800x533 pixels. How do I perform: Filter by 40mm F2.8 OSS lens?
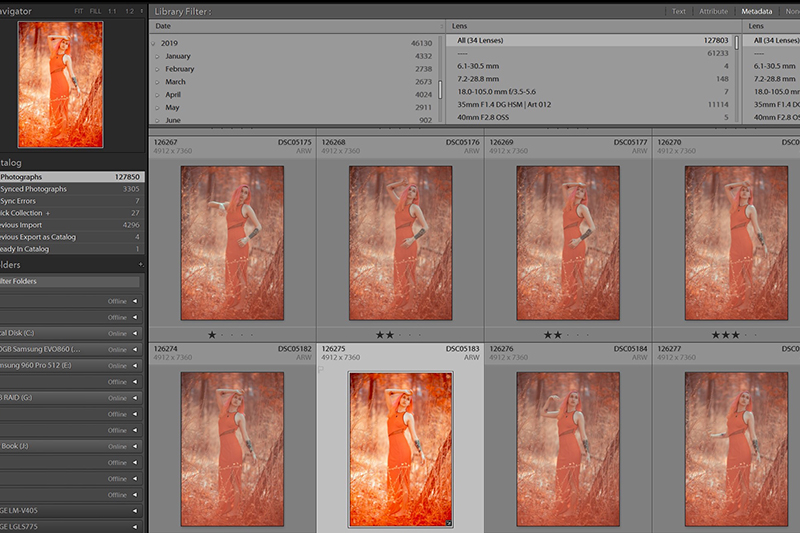[x=590, y=117]
